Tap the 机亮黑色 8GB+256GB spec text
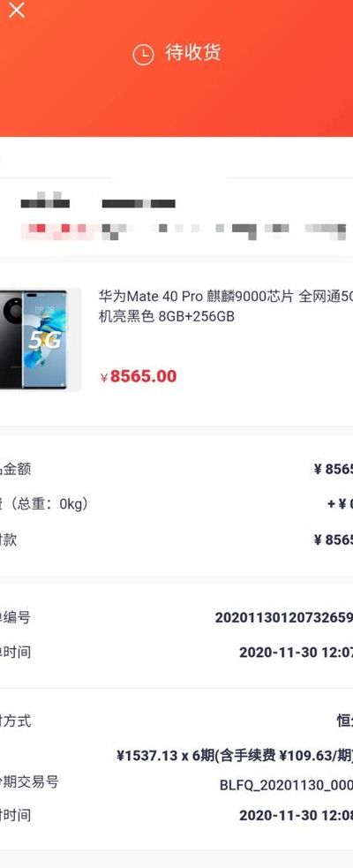This screenshot has height=868, width=353. [167, 317]
